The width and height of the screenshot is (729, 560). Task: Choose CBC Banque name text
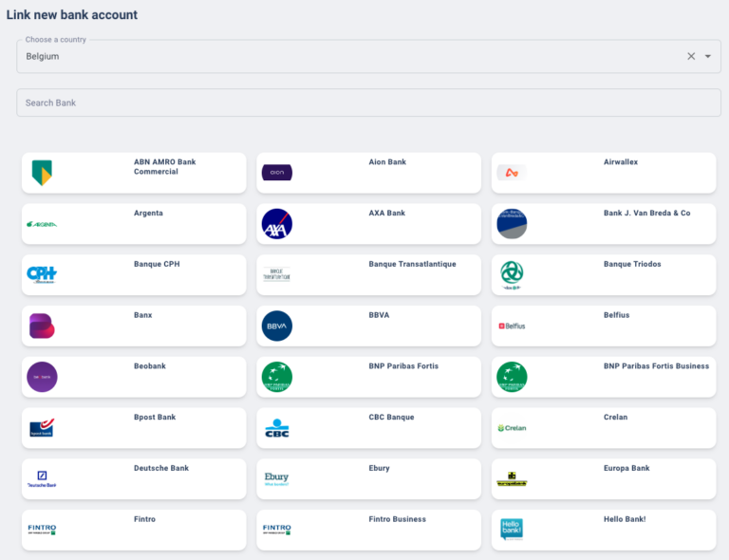point(391,418)
